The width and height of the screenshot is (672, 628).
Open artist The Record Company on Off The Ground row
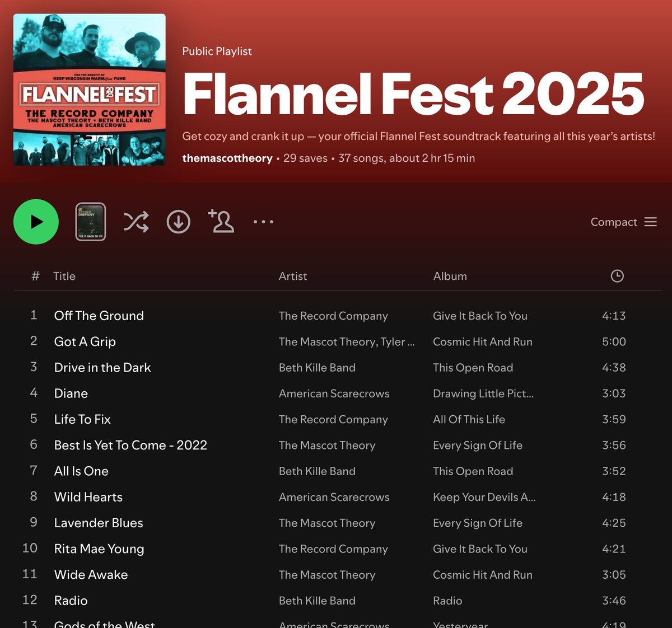click(333, 316)
